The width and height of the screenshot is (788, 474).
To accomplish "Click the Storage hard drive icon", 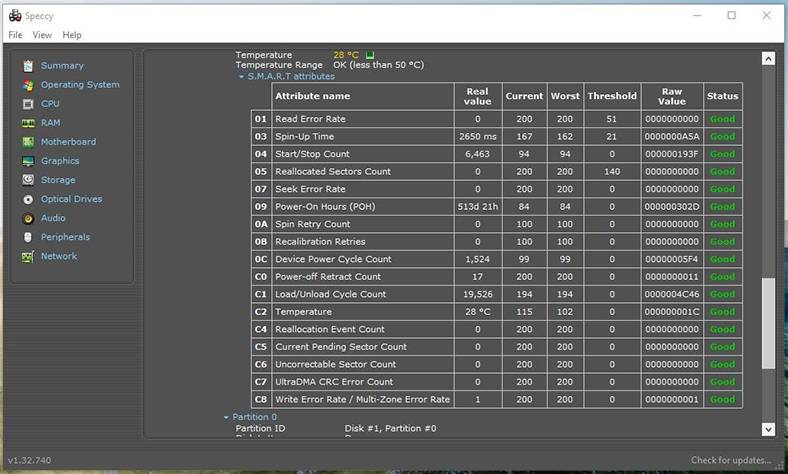I will point(28,180).
